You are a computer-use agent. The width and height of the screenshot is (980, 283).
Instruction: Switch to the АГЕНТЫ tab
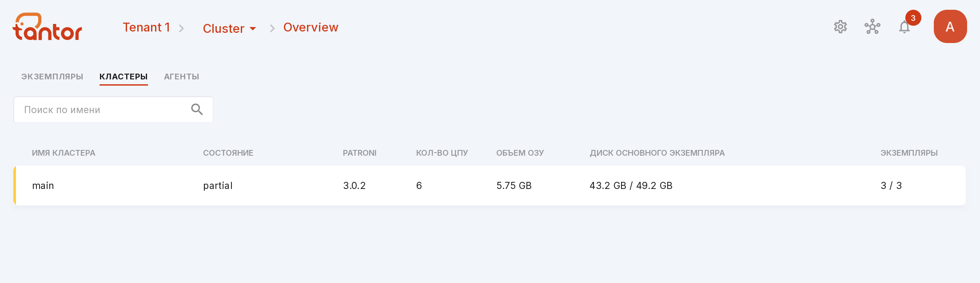(x=181, y=77)
